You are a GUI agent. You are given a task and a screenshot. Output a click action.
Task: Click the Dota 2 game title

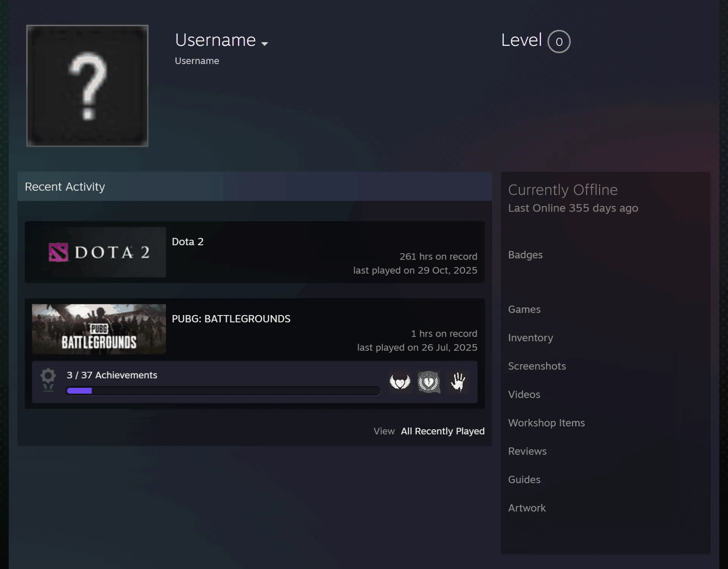tap(188, 241)
